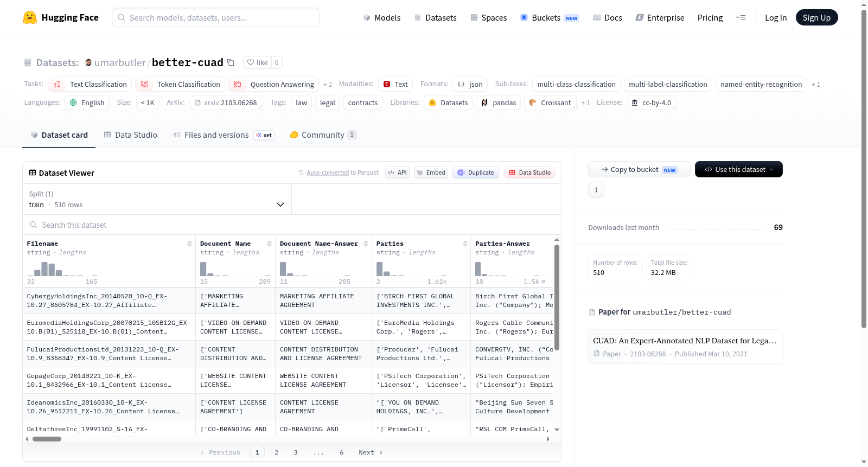Click the contracts tag

[363, 103]
